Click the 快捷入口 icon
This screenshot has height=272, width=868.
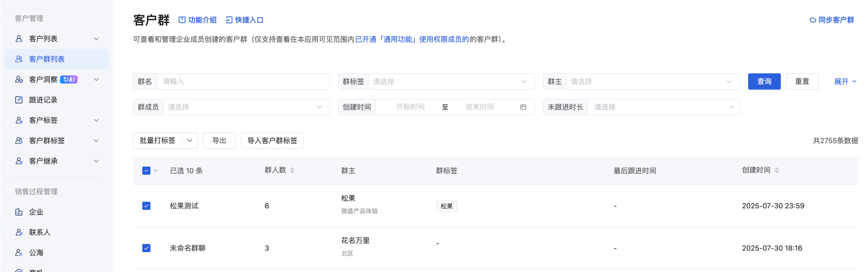click(229, 20)
